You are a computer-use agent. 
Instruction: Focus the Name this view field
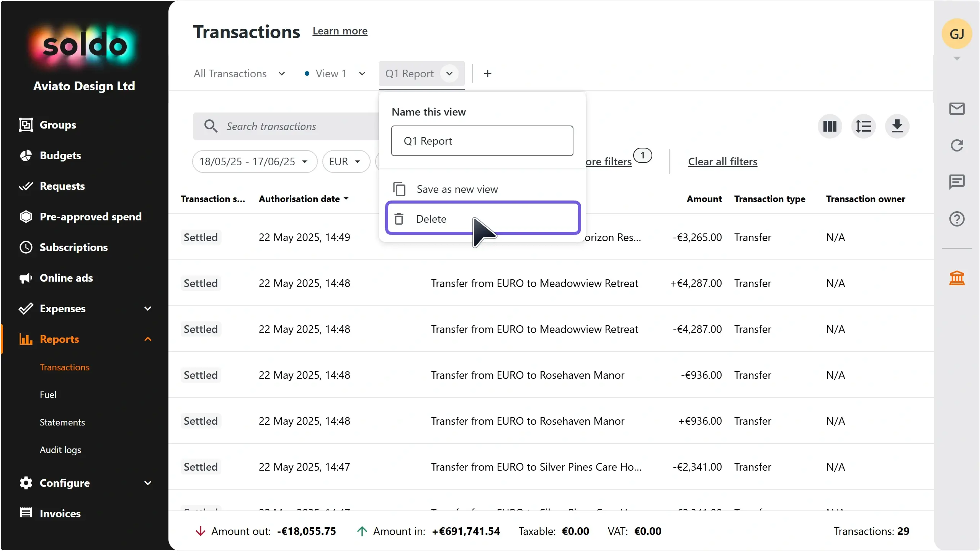(482, 141)
